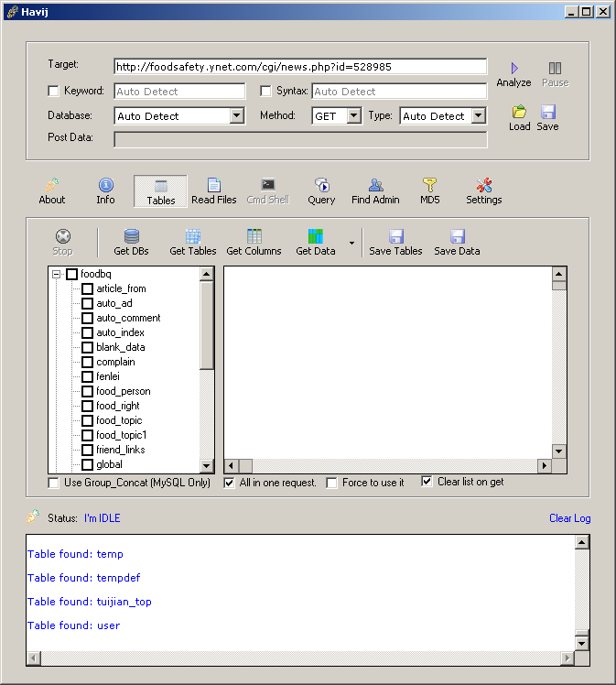Click log entry 'Table found: tuijian_top'
Screen dimensions: 616x685
90,602
